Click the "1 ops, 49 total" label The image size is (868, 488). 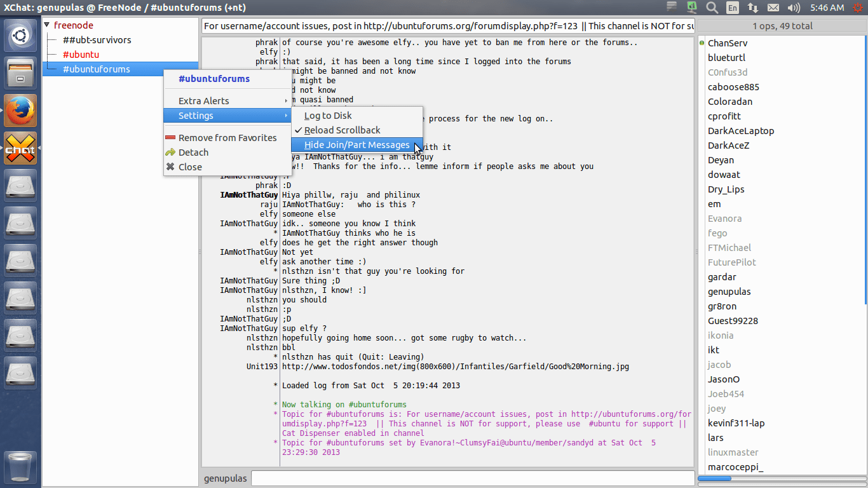(782, 26)
